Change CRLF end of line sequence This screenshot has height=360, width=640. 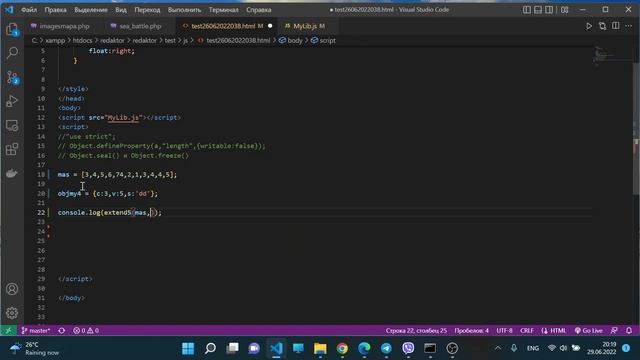tap(527, 330)
